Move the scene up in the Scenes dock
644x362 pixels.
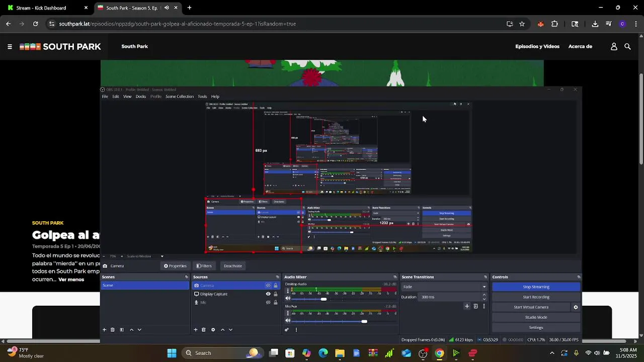131,330
